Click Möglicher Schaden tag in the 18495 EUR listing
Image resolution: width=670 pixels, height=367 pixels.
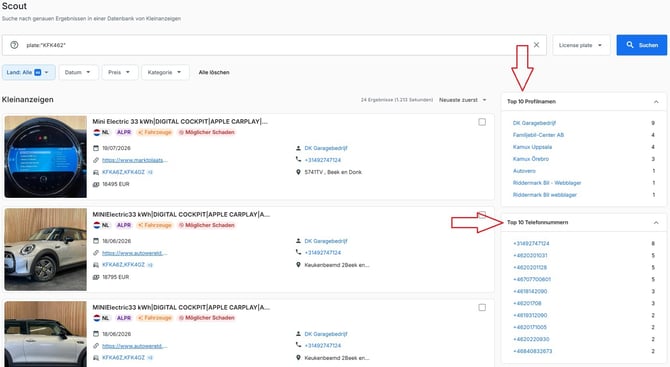point(206,132)
